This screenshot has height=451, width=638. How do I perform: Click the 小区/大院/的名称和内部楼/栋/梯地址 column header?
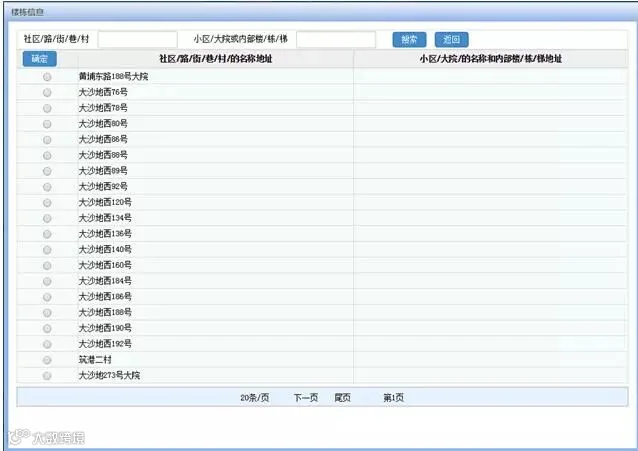click(x=490, y=59)
